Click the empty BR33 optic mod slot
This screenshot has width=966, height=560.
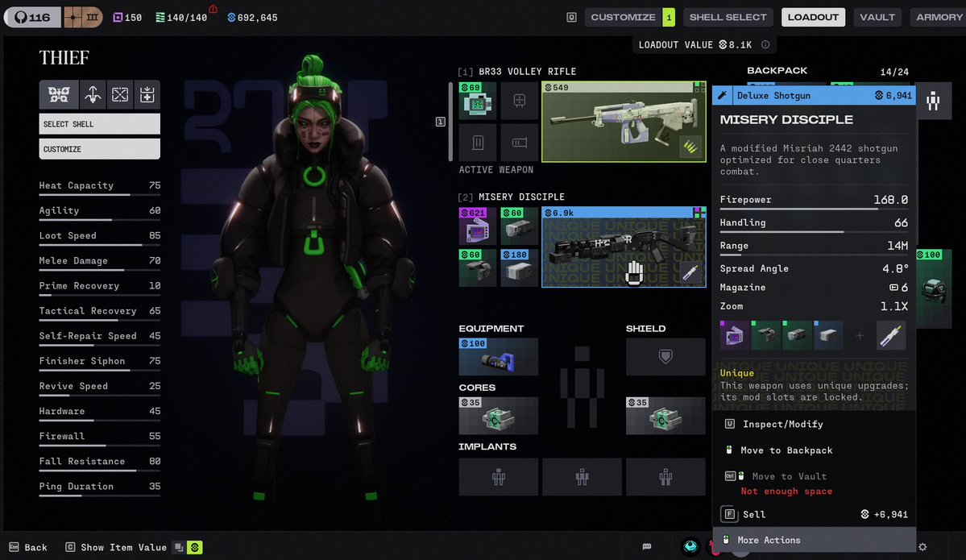pyautogui.click(x=520, y=100)
